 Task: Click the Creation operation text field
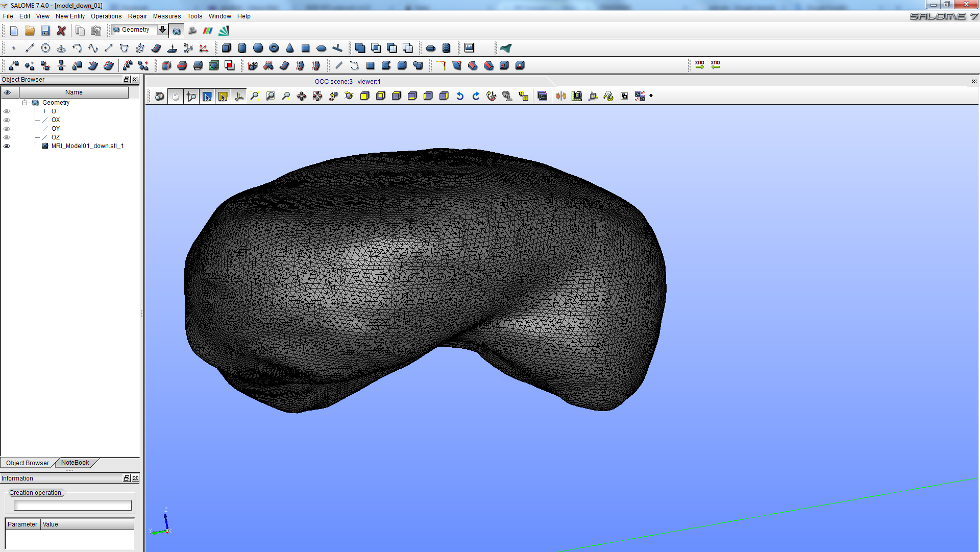coord(72,506)
